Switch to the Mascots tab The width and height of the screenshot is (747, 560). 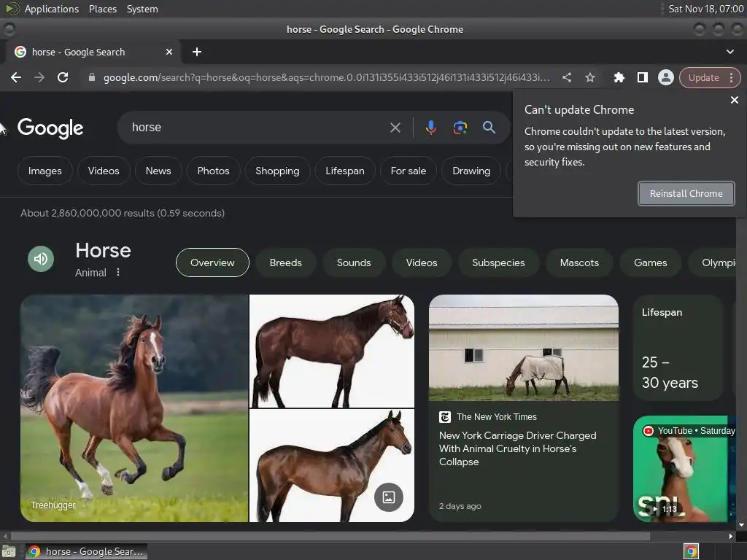click(x=578, y=262)
